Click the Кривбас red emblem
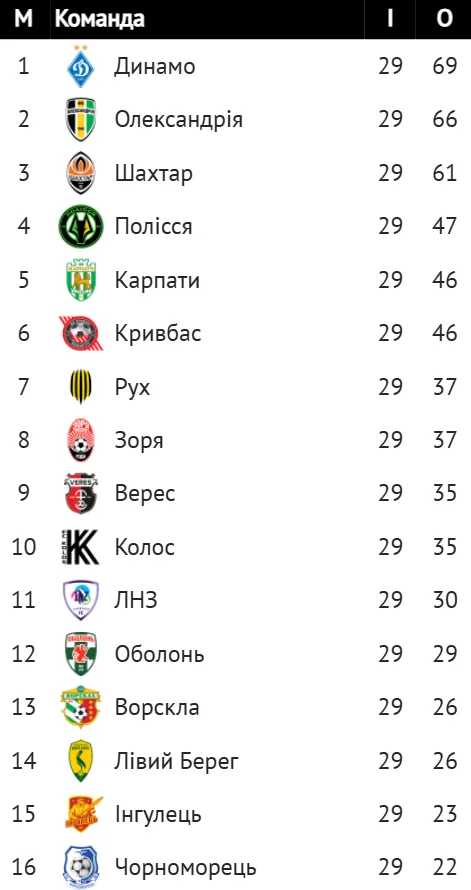 coord(81,333)
